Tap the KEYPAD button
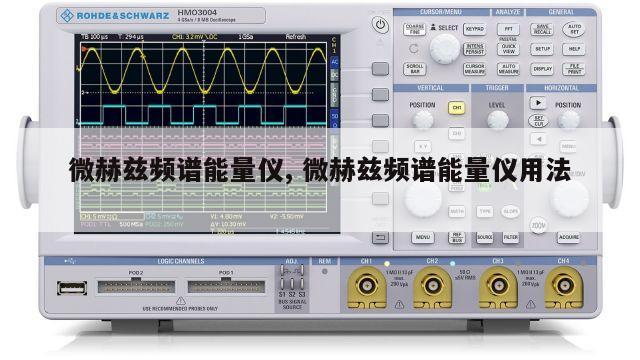 pos(475,29)
